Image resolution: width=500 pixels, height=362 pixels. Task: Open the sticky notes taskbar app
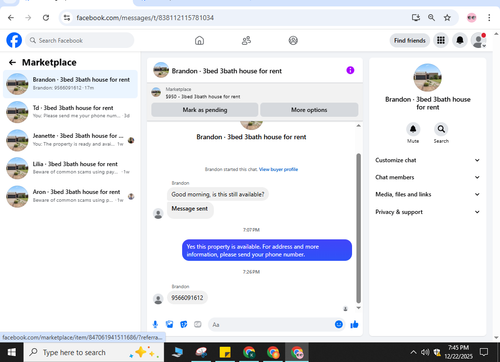coord(225,352)
